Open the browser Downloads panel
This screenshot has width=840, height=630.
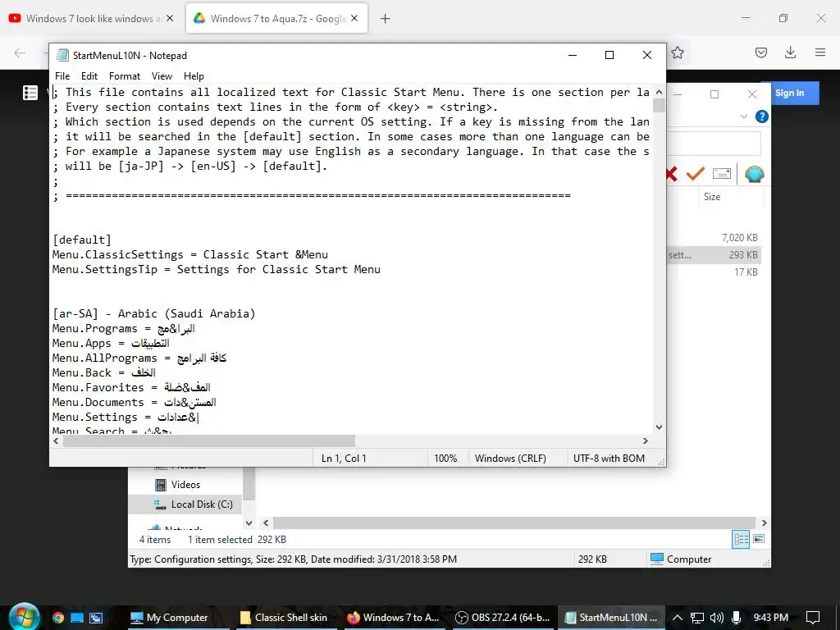pyautogui.click(x=790, y=52)
